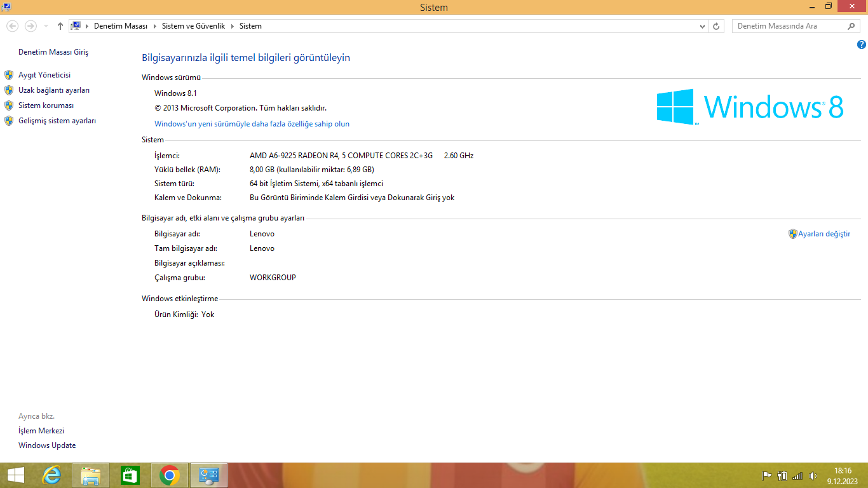This screenshot has width=868, height=488.
Task: Open the Start button on the taskbar
Action: click(x=15, y=475)
